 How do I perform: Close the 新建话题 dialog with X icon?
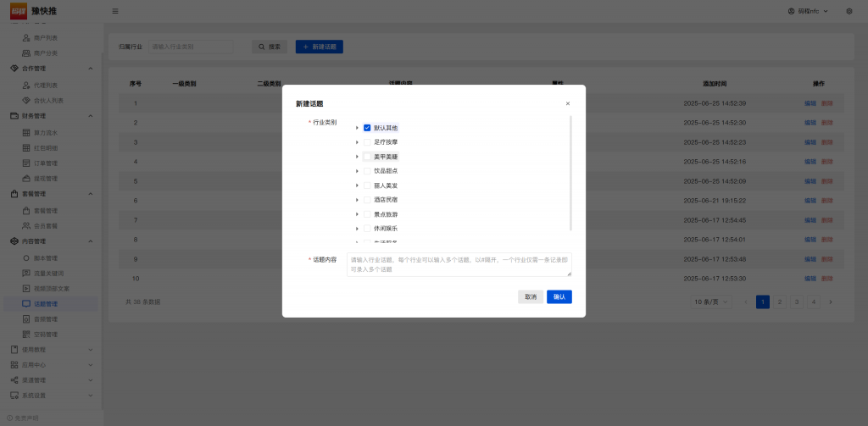568,103
